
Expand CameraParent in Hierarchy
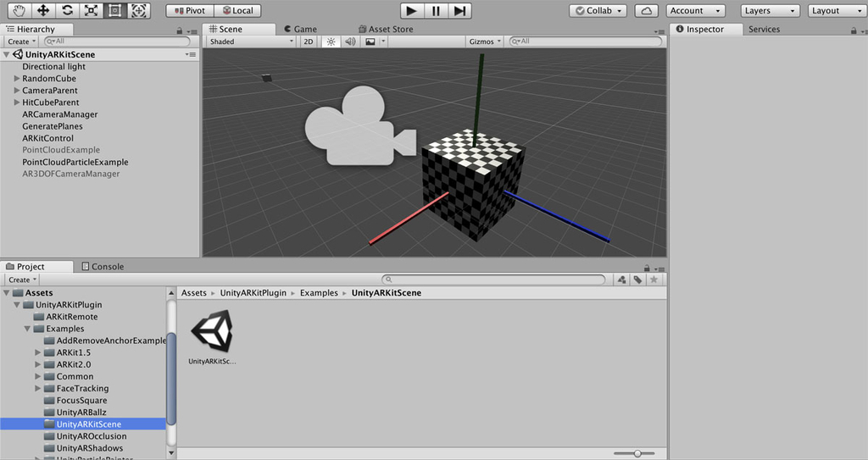17,91
